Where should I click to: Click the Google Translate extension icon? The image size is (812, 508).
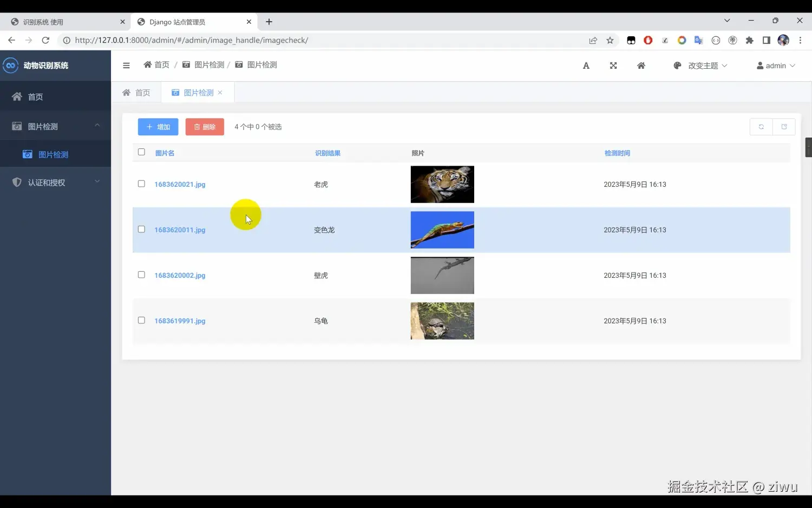(698, 40)
